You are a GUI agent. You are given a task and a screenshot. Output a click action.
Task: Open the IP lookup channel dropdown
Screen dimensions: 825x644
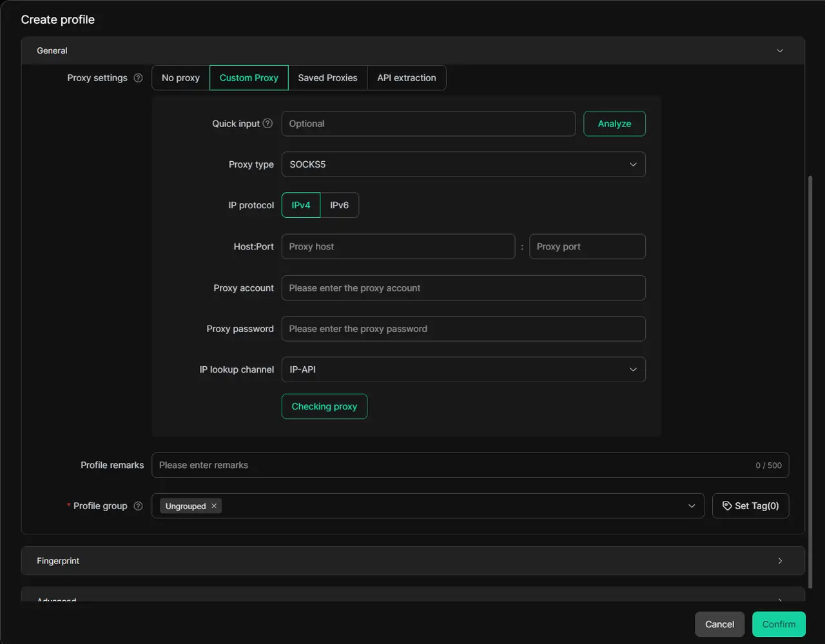(x=463, y=369)
